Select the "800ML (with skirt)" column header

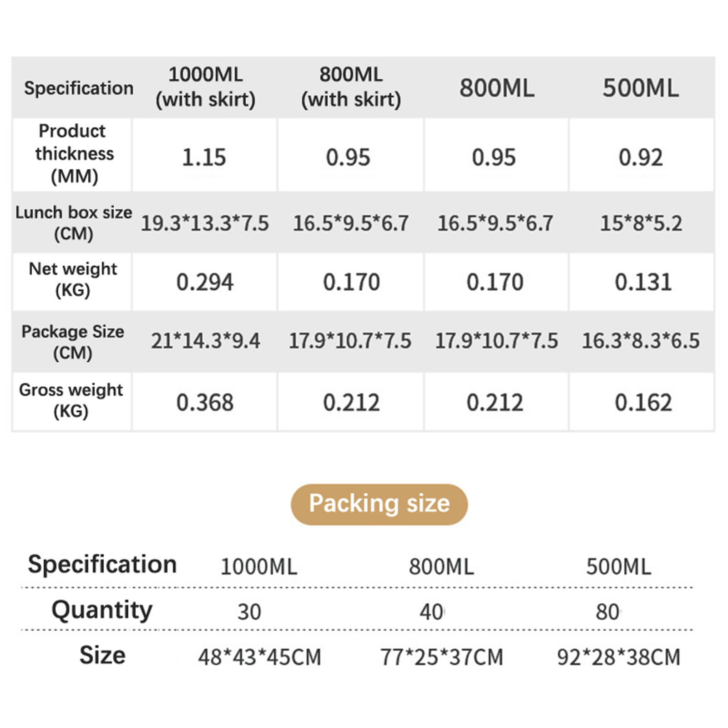(351, 87)
